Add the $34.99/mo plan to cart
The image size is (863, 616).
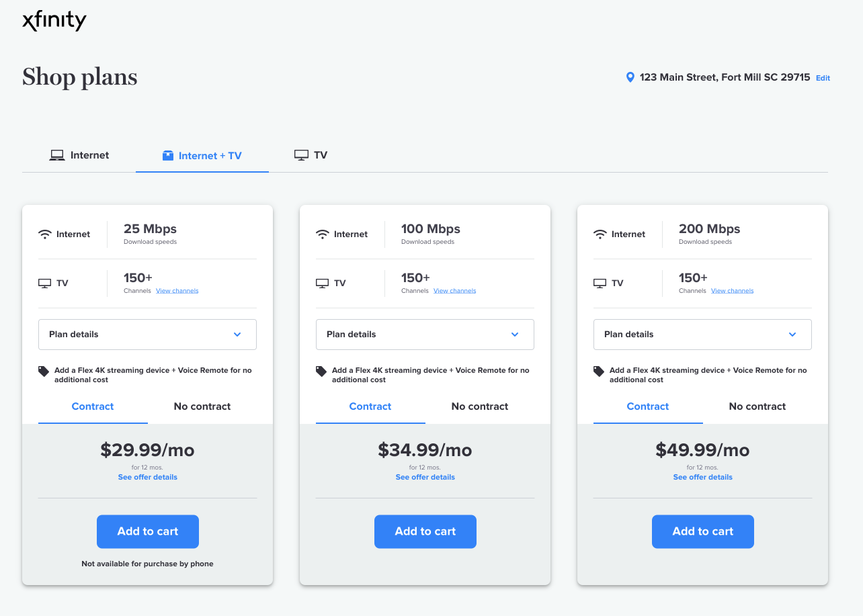(x=425, y=531)
